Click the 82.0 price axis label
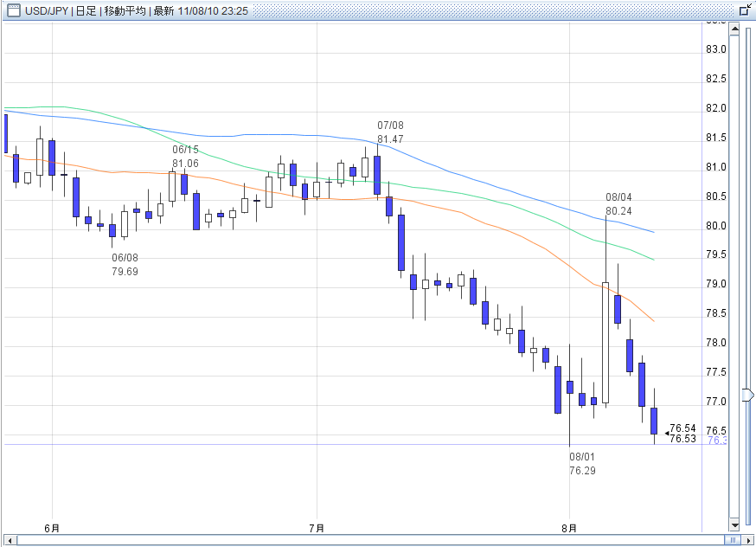 (x=716, y=108)
